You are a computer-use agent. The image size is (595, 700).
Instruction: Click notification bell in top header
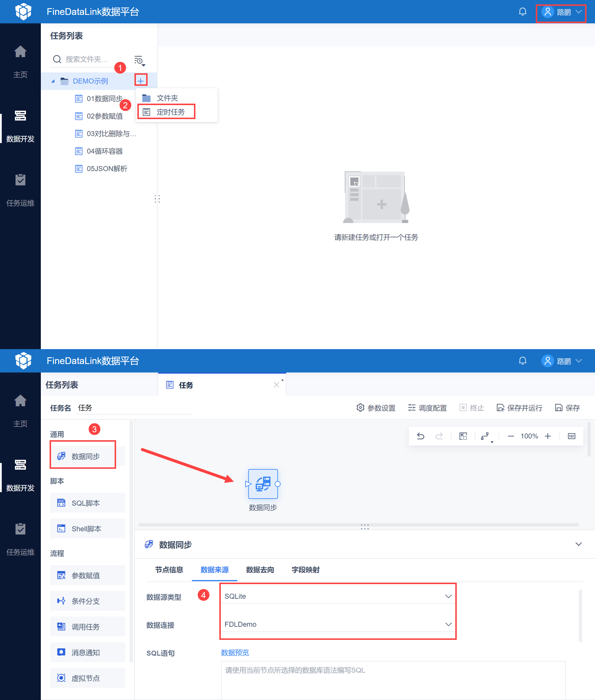(x=522, y=12)
